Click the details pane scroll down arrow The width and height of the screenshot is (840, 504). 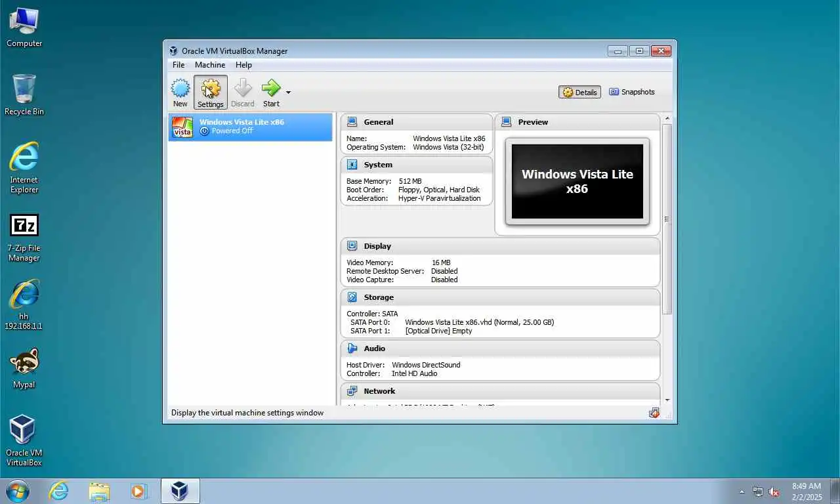pos(667,400)
